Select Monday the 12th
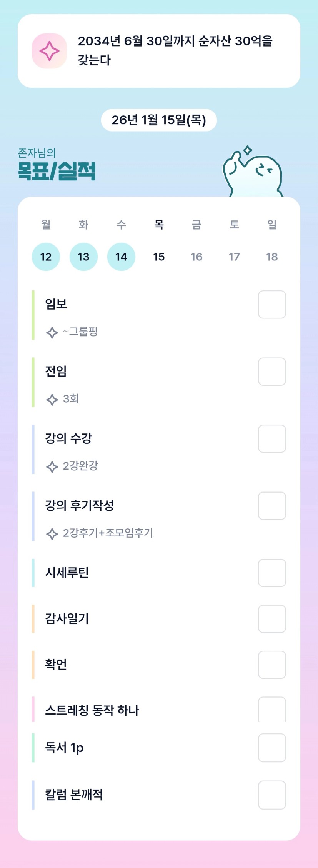 pyautogui.click(x=46, y=257)
